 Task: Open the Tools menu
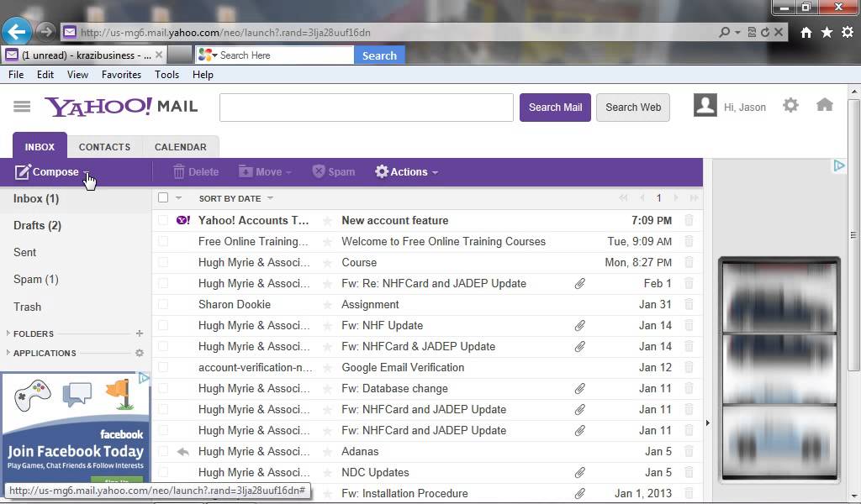(x=167, y=75)
